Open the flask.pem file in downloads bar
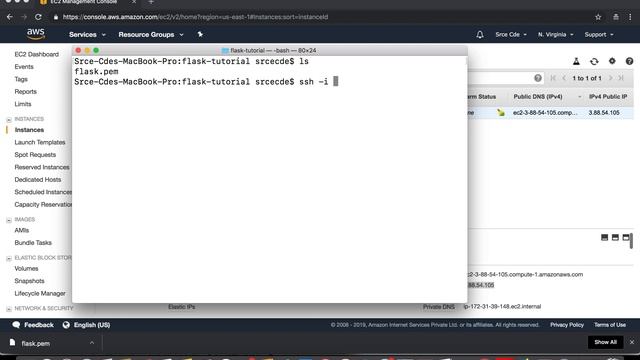Image resolution: width=640 pixels, height=360 pixels. (x=35, y=343)
